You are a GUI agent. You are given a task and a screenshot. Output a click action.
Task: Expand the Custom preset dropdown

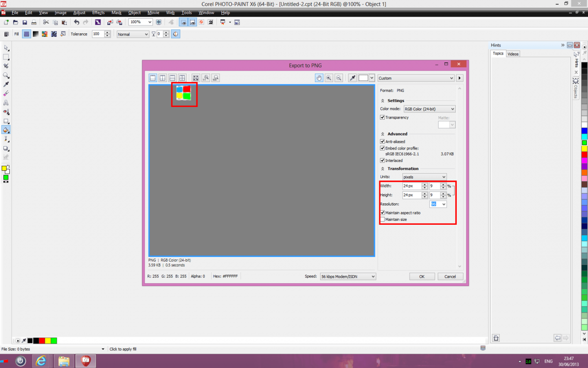[416, 78]
